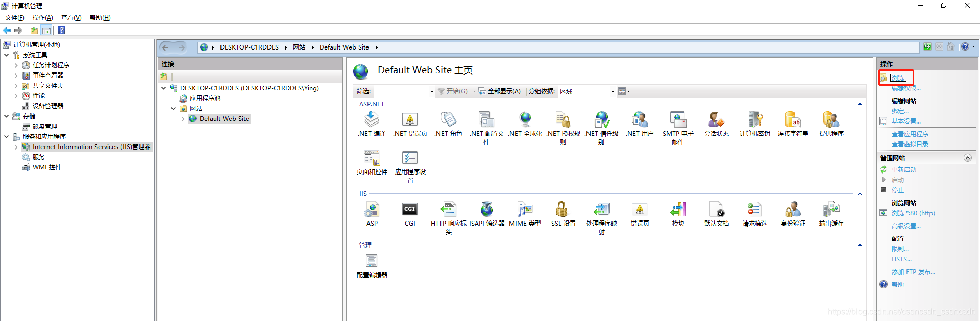Open the 计算机密钥 icon
This screenshot has height=321, width=980.
click(754, 119)
